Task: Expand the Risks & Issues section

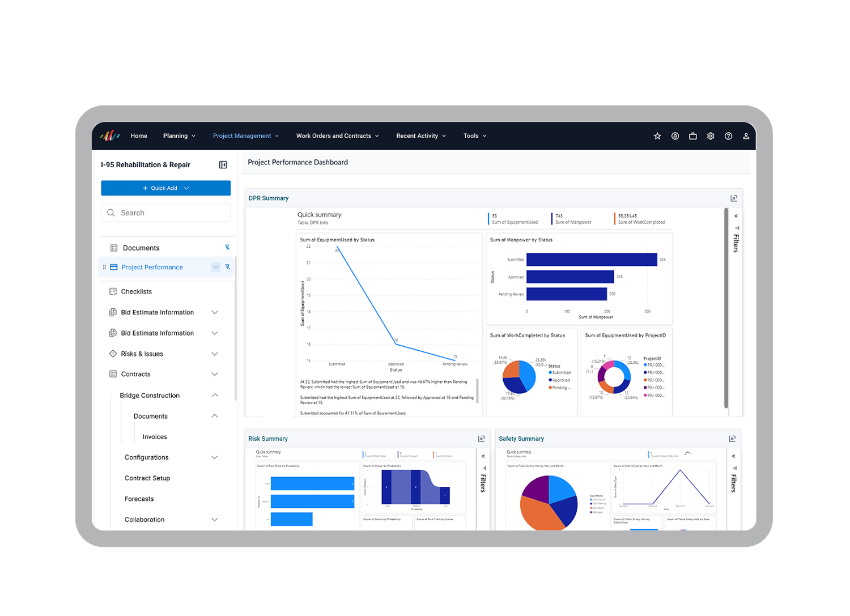Action: (x=215, y=354)
